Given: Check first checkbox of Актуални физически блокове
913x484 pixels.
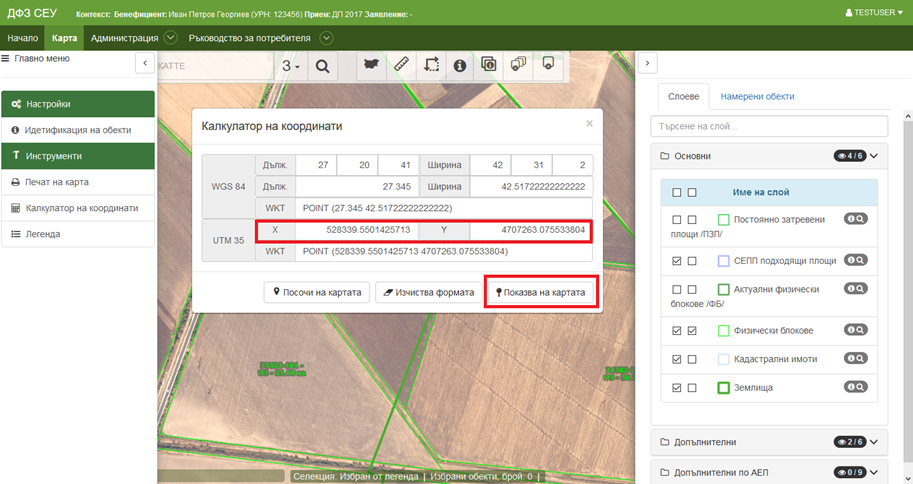Looking at the screenshot, I should tap(677, 289).
